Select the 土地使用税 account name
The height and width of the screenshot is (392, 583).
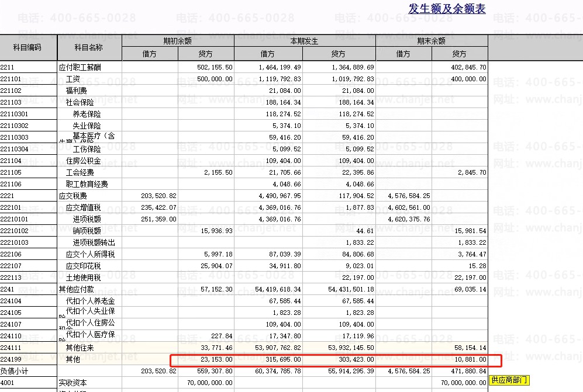83,277
